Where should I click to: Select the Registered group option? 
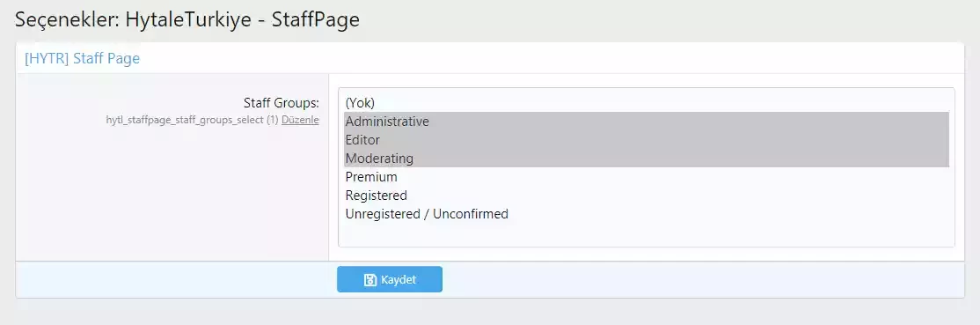(x=647, y=196)
